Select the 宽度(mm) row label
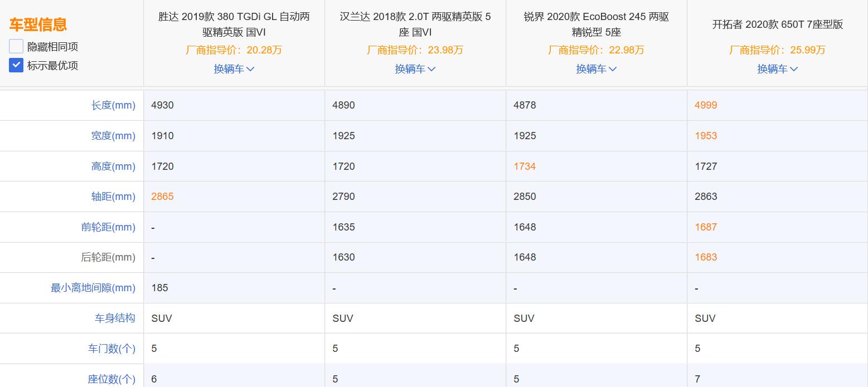Viewport: 868px width, 387px height. [114, 135]
